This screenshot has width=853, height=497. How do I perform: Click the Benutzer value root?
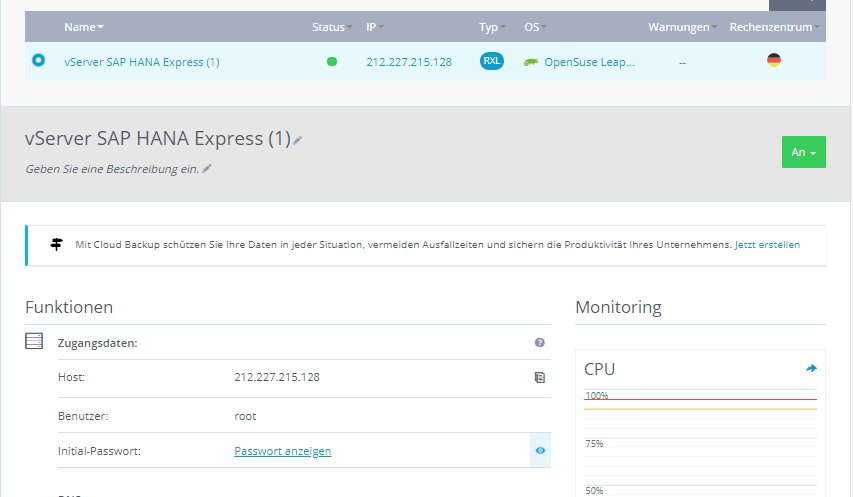[245, 417]
